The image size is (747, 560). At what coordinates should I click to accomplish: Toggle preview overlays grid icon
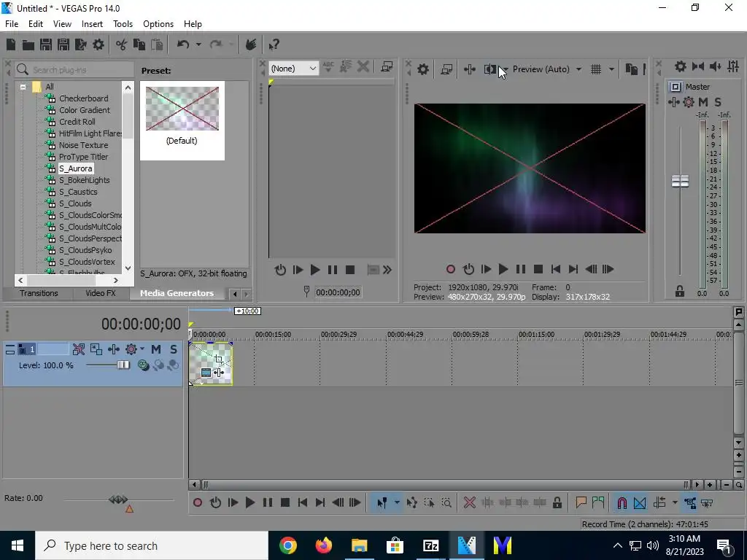595,69
